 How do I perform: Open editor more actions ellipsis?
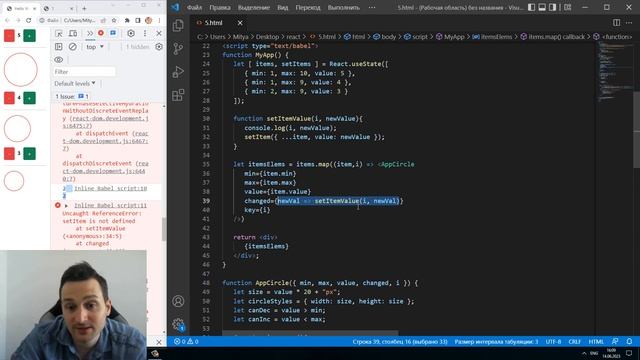[x=629, y=22]
